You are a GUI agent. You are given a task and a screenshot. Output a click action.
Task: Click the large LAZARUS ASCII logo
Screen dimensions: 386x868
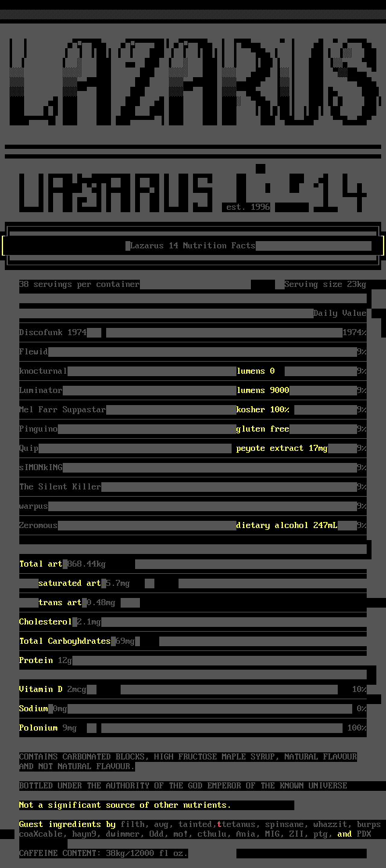pos(193,81)
